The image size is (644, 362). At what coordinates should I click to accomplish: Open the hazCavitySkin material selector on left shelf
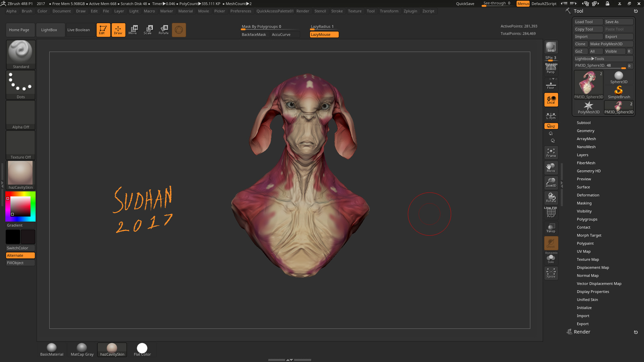20,175
